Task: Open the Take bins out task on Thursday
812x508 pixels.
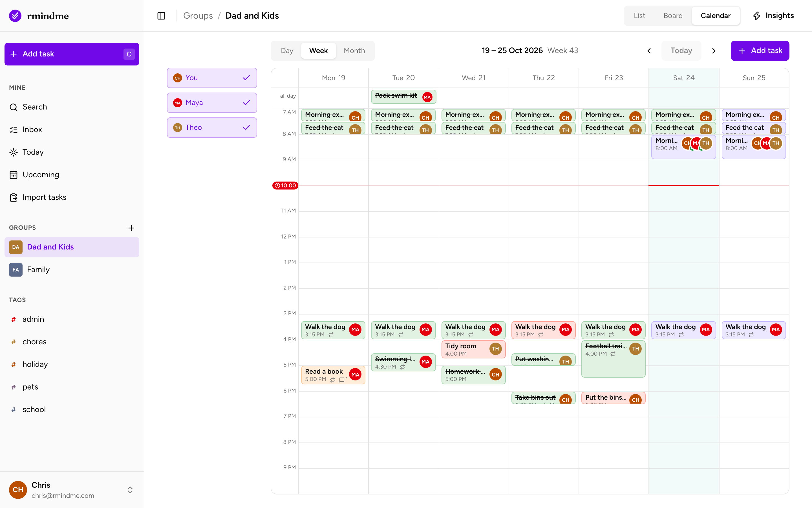Action: pos(543,398)
